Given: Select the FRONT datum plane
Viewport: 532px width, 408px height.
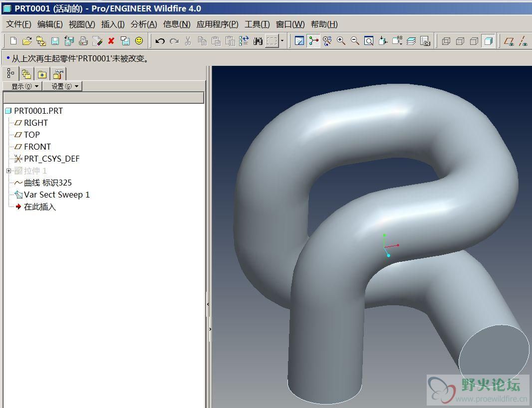Looking at the screenshot, I should click(32, 147).
